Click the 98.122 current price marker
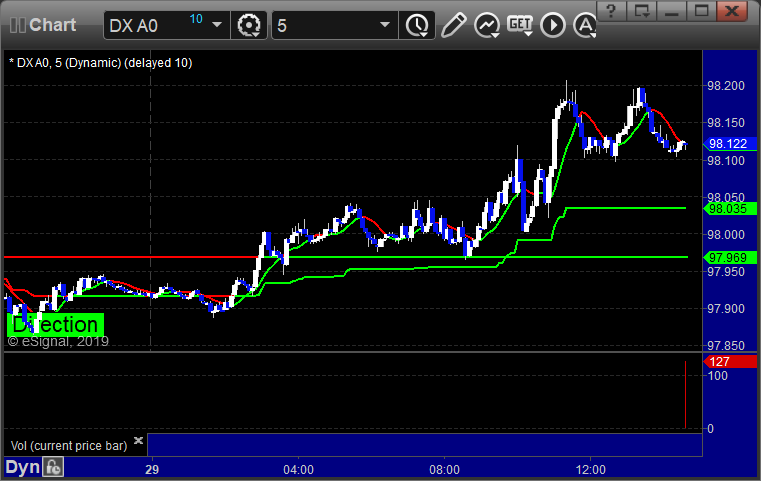This screenshot has width=761, height=481. [730, 144]
